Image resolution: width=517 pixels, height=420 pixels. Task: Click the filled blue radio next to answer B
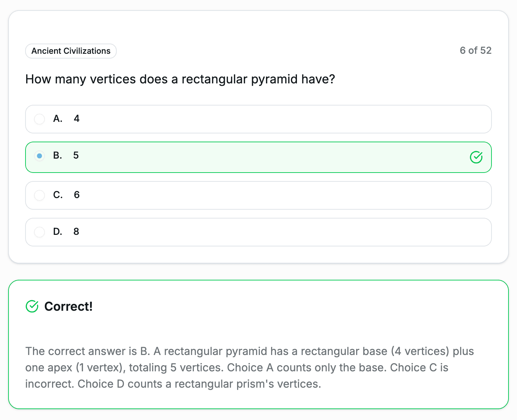[39, 156]
